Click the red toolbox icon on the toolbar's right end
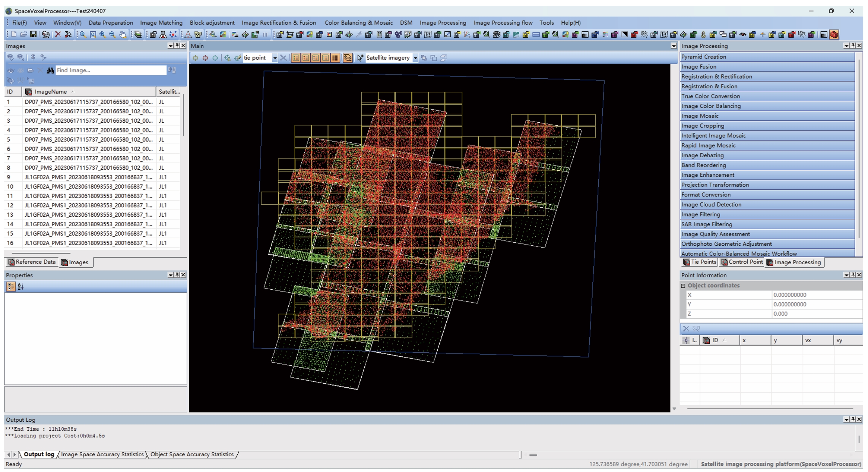The image size is (868, 472). tap(834, 35)
